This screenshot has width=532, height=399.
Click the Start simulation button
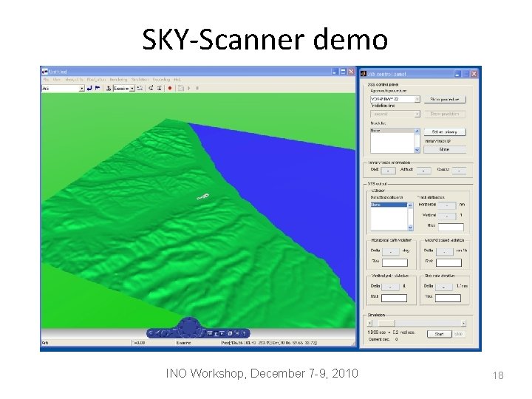tap(440, 334)
